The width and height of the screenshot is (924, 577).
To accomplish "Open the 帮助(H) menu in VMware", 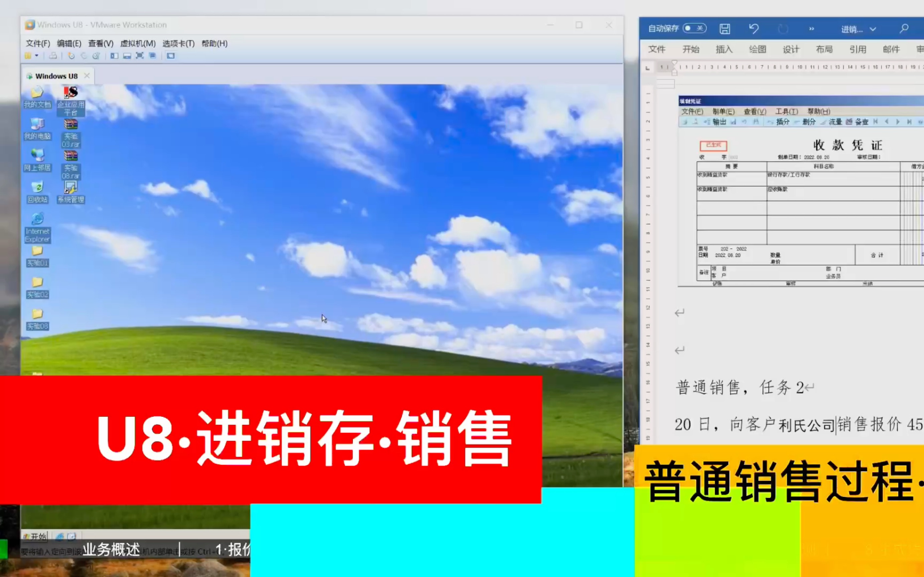I will click(215, 43).
